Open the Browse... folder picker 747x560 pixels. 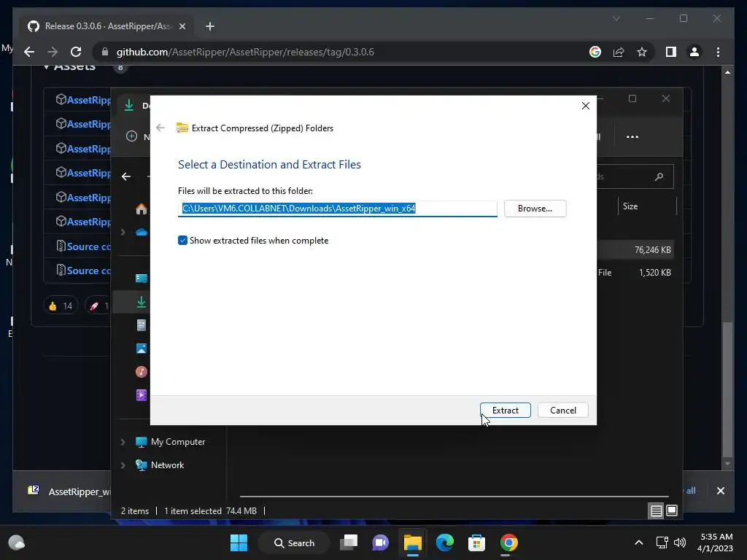pyautogui.click(x=535, y=209)
